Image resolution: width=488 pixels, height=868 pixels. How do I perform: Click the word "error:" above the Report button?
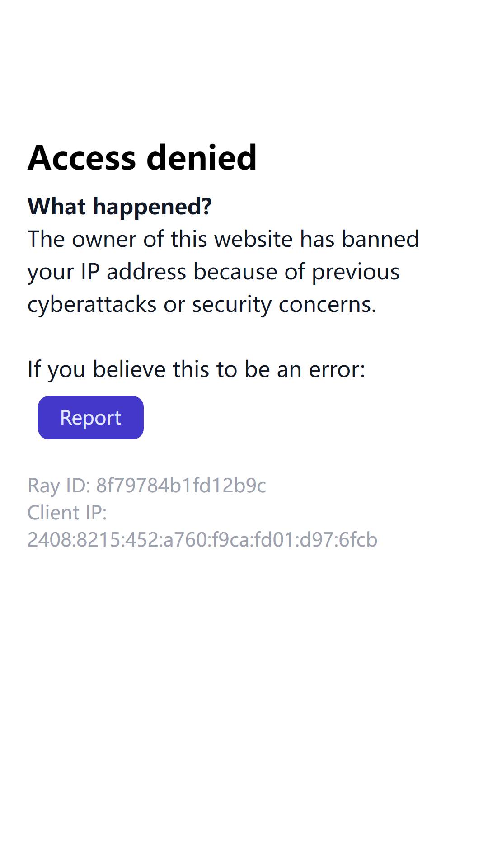pyautogui.click(x=337, y=369)
